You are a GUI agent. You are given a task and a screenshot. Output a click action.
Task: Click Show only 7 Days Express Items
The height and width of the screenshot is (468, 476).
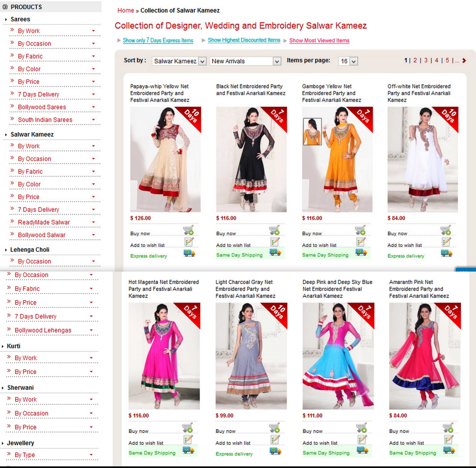[x=158, y=40]
